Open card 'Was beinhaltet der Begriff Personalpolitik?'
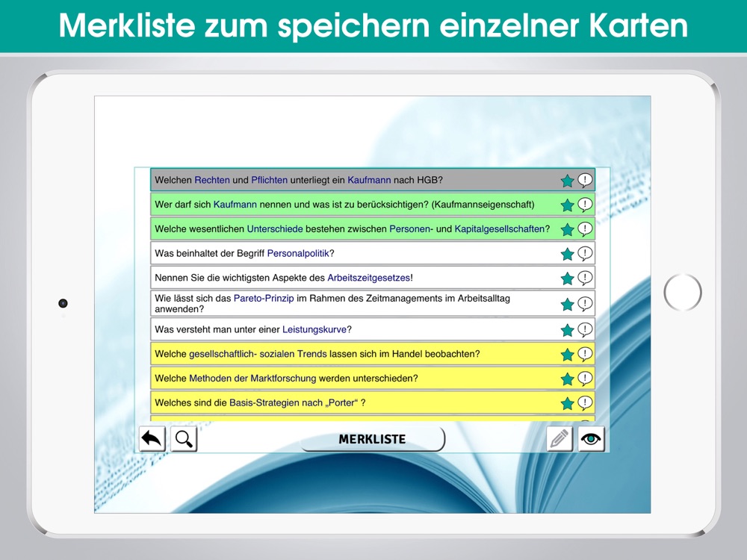 [373, 253]
